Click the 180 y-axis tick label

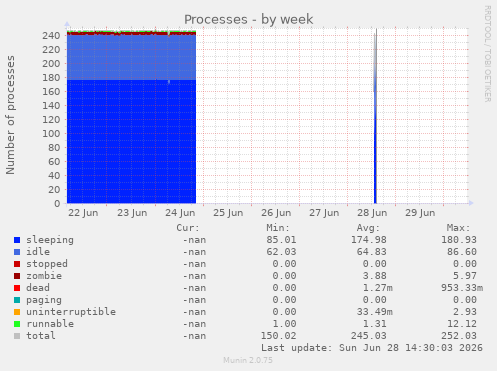coord(51,77)
